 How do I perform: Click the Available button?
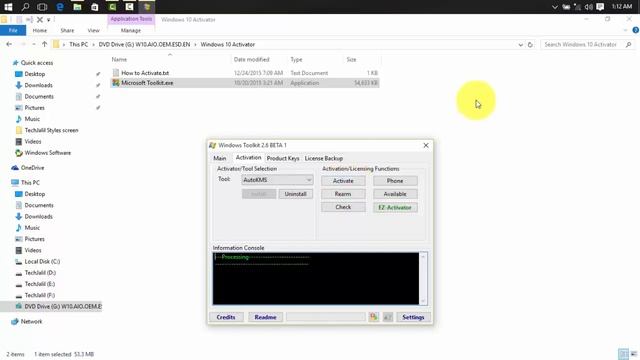click(x=395, y=194)
